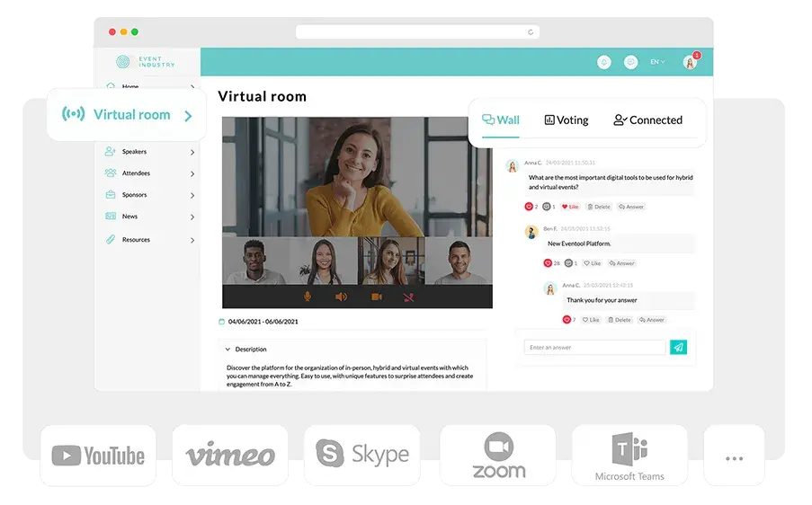Hang up the video call
The image size is (812, 505).
click(408, 297)
